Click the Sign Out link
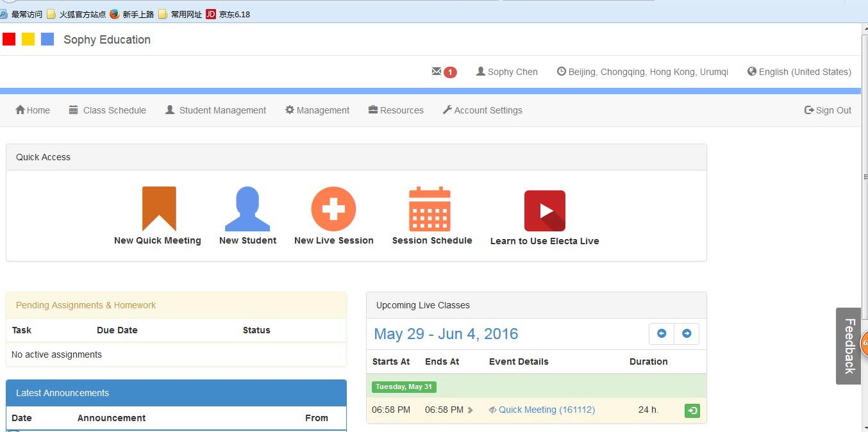Screen dimensions: 868x432 point(828,110)
